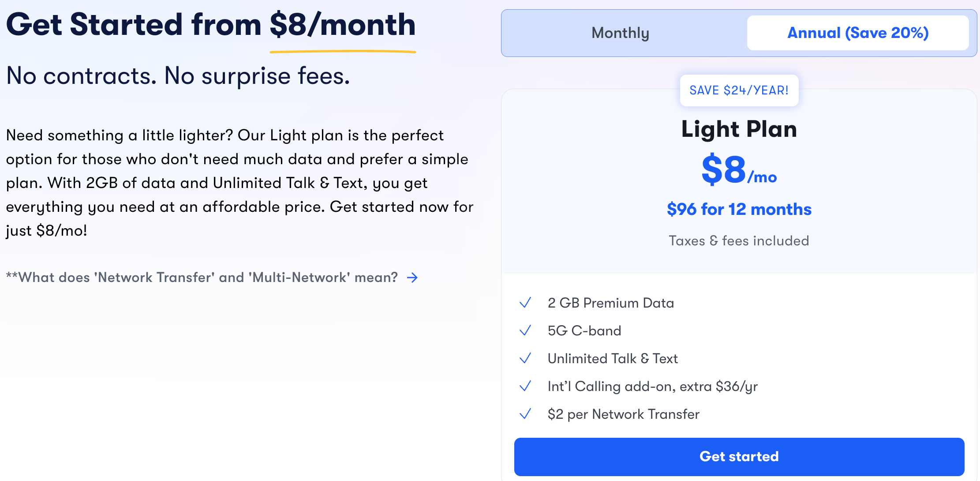Click the arrow icon beside Network Transfer question
This screenshot has height=481, width=980.
pos(412,278)
